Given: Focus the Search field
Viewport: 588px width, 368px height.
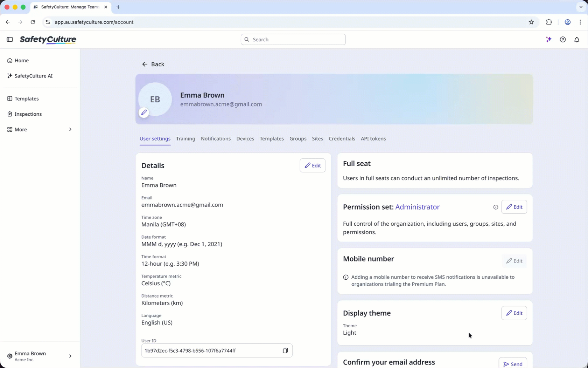Looking at the screenshot, I should pos(293,40).
